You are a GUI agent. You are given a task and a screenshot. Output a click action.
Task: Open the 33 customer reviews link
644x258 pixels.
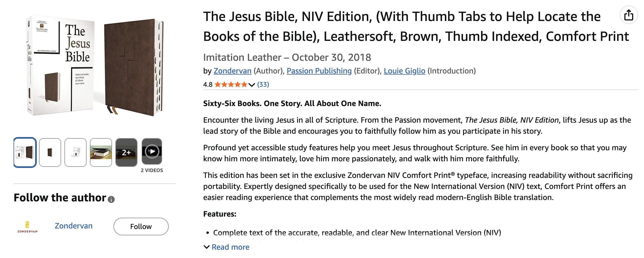[263, 85]
